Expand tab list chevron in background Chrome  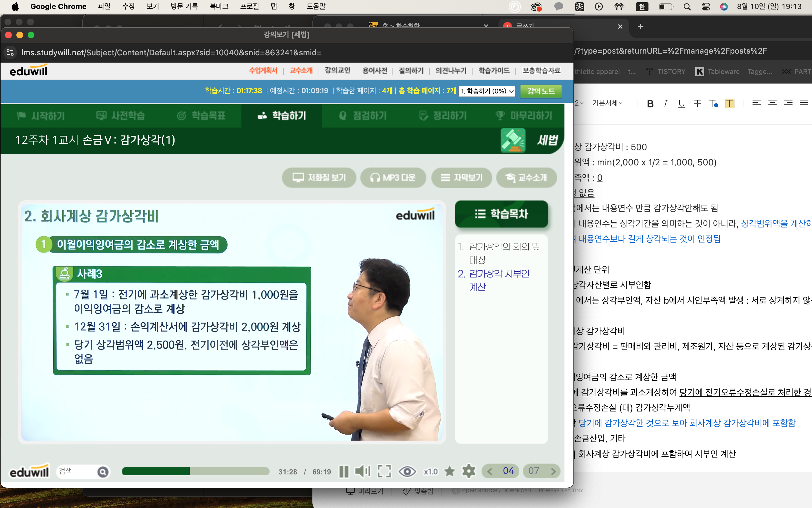pyautogui.click(x=486, y=25)
